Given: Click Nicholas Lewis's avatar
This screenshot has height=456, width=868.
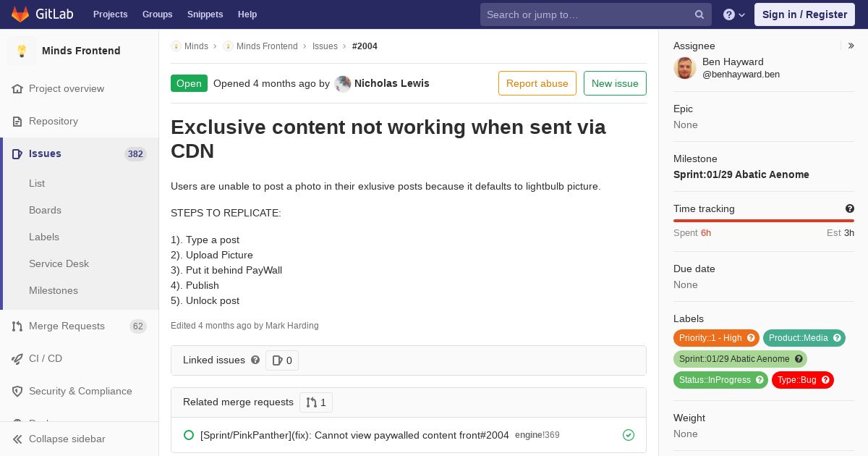Looking at the screenshot, I should [x=343, y=83].
